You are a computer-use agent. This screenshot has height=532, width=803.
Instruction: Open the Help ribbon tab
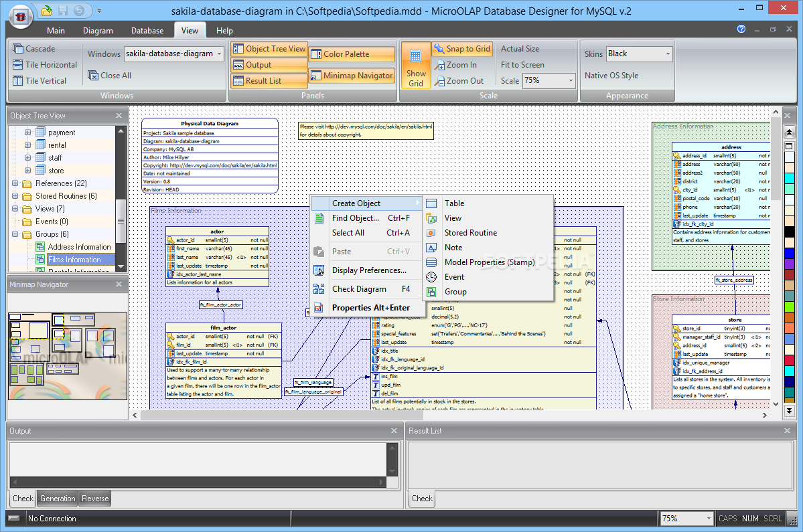[x=224, y=31]
